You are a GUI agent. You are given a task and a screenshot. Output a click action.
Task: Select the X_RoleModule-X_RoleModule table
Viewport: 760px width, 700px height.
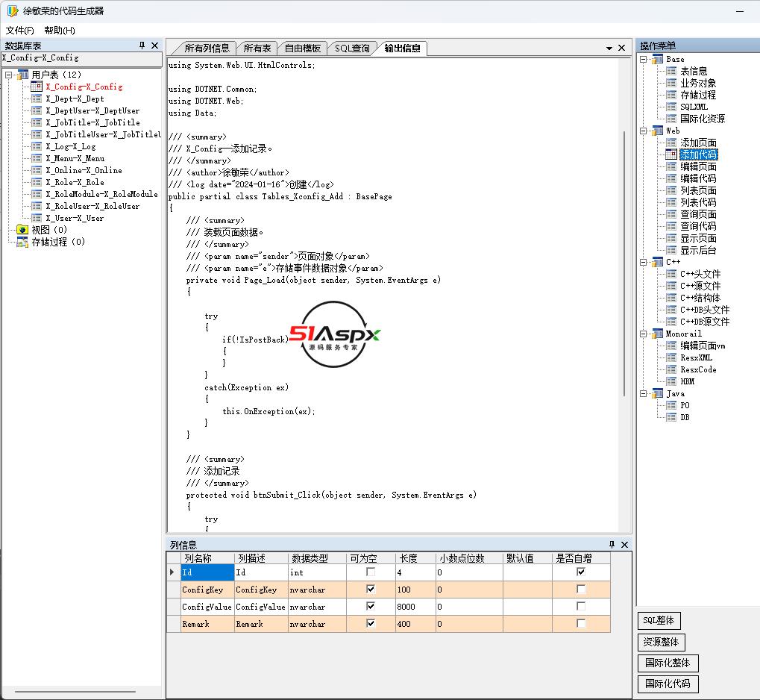(101, 194)
